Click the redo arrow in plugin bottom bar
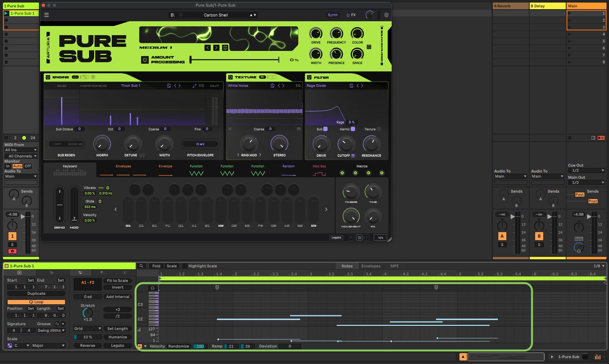 point(366,238)
